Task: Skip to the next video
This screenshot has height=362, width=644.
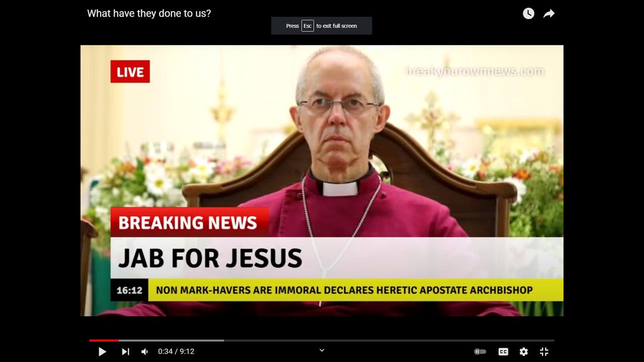Action: tap(125, 352)
